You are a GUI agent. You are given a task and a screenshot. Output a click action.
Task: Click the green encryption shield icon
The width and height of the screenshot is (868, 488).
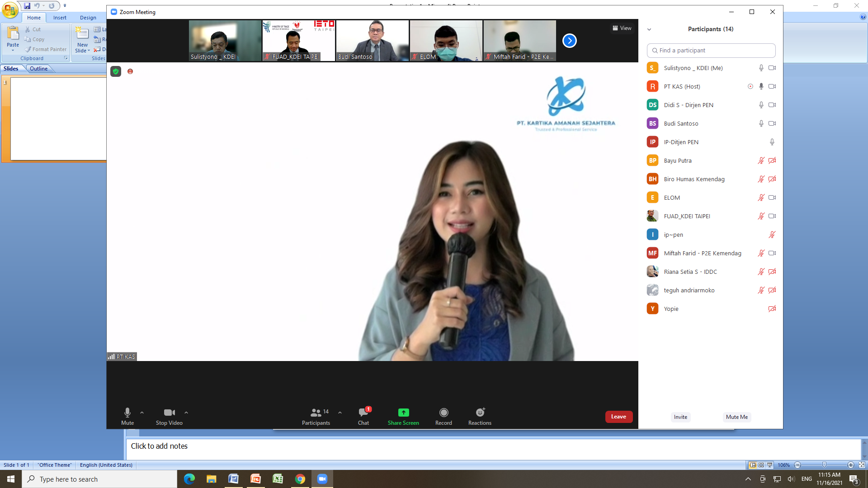point(116,71)
